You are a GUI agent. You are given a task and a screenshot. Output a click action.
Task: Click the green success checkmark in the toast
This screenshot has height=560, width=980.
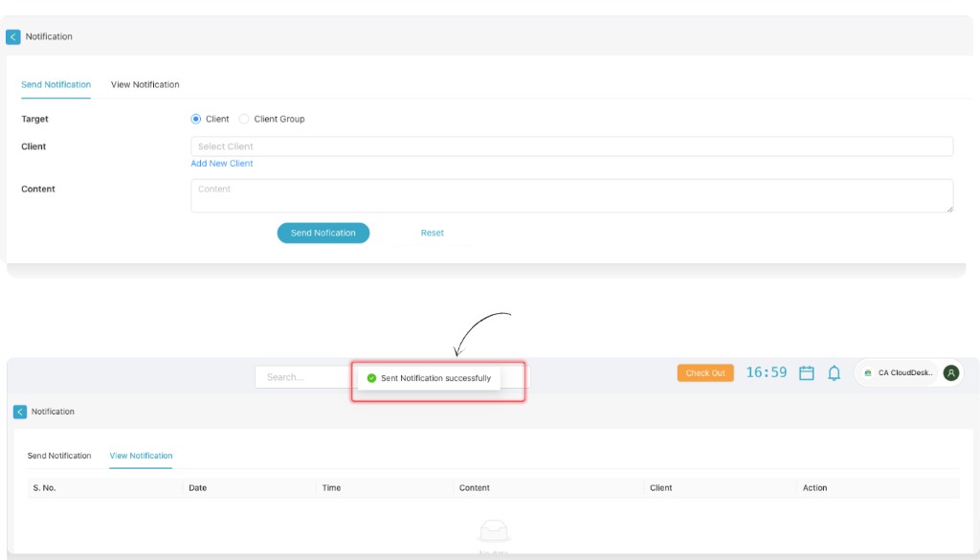(372, 377)
